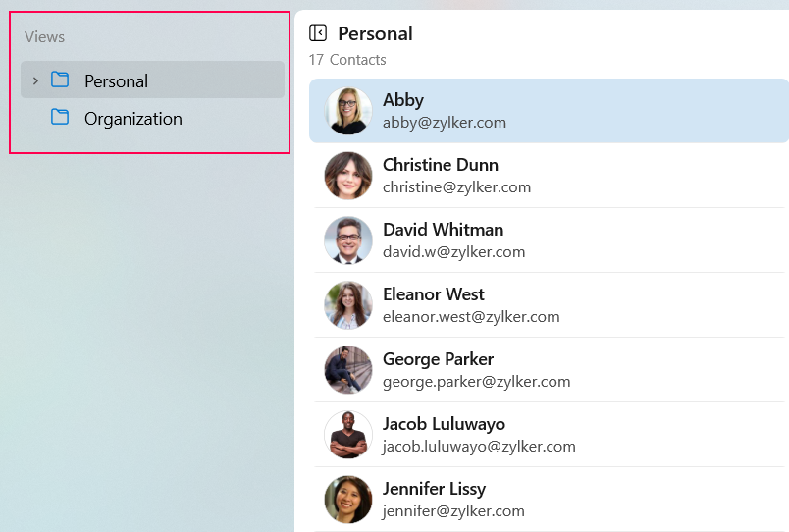Click the Personal heading title
The height and width of the screenshot is (532, 789).
click(x=375, y=33)
